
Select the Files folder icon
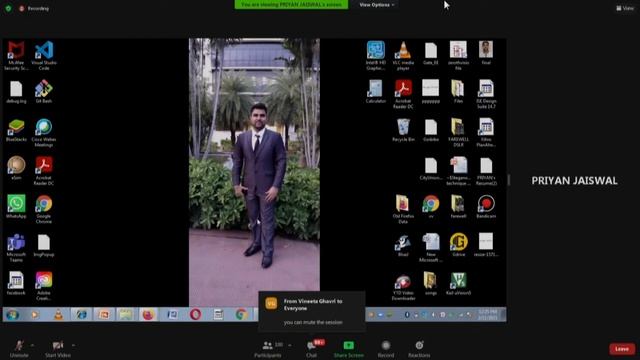click(x=458, y=92)
